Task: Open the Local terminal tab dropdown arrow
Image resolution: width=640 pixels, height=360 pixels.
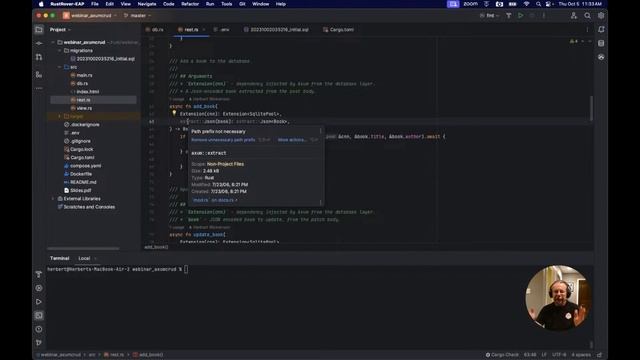Action: [96, 258]
